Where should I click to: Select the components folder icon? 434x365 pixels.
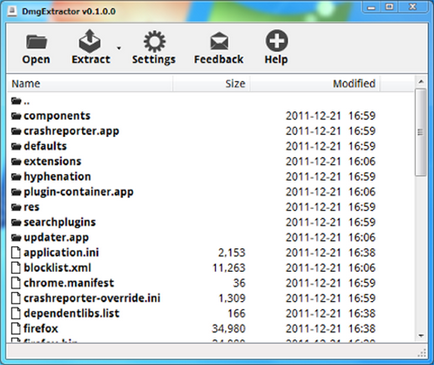(16, 116)
